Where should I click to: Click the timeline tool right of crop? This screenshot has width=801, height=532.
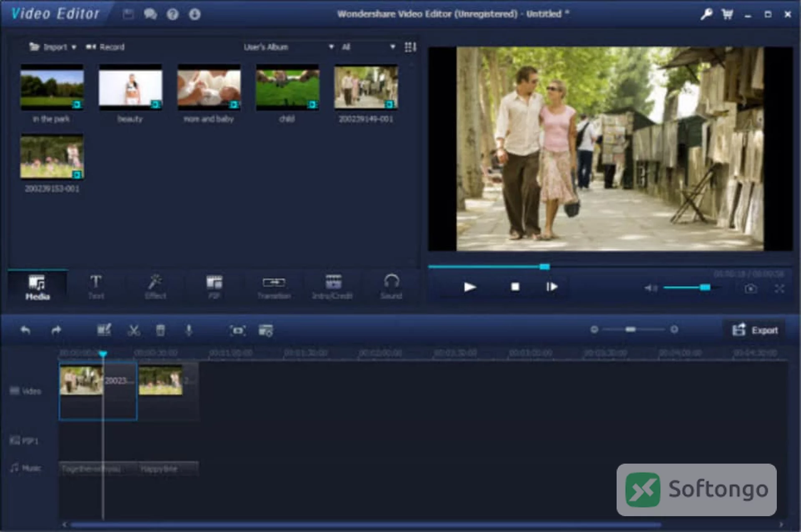(266, 330)
